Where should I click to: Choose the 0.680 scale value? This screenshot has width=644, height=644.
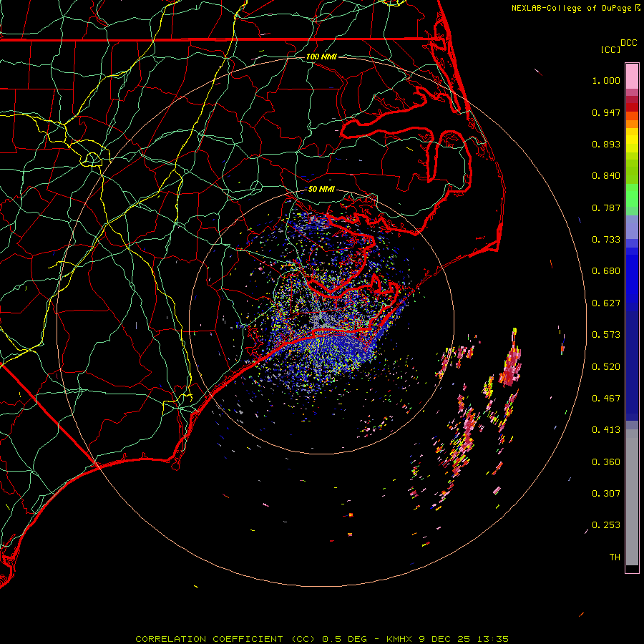click(606, 271)
